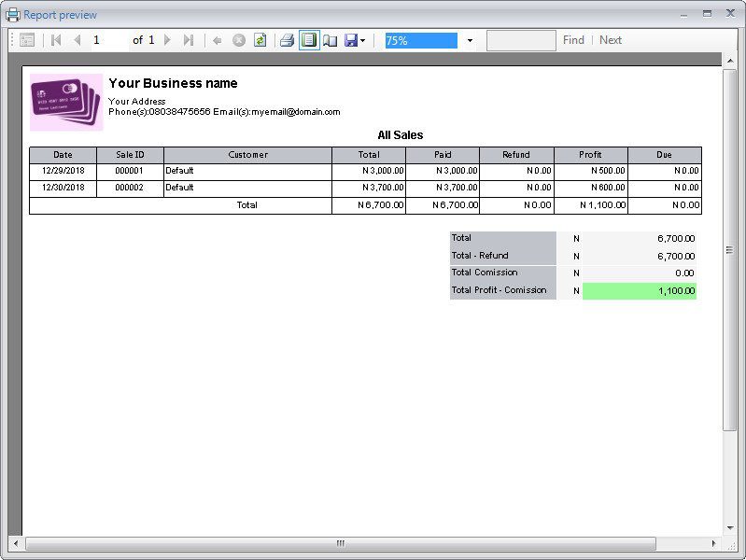
Task: Jump to last page arrow
Action: tap(189, 40)
